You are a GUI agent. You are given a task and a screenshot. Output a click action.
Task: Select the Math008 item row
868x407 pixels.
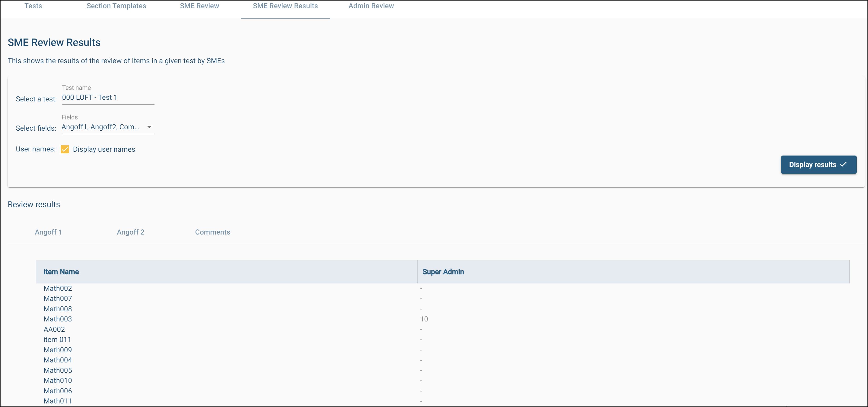coord(442,309)
